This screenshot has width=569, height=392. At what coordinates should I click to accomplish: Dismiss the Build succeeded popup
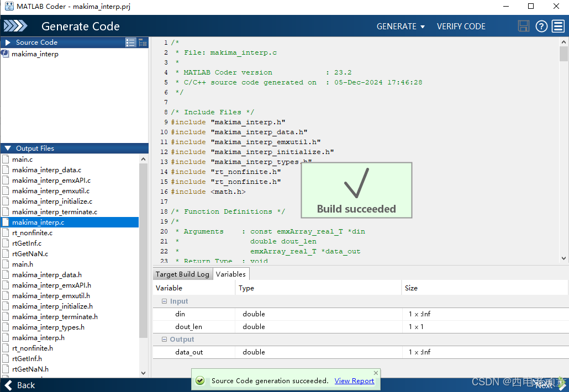click(x=356, y=190)
